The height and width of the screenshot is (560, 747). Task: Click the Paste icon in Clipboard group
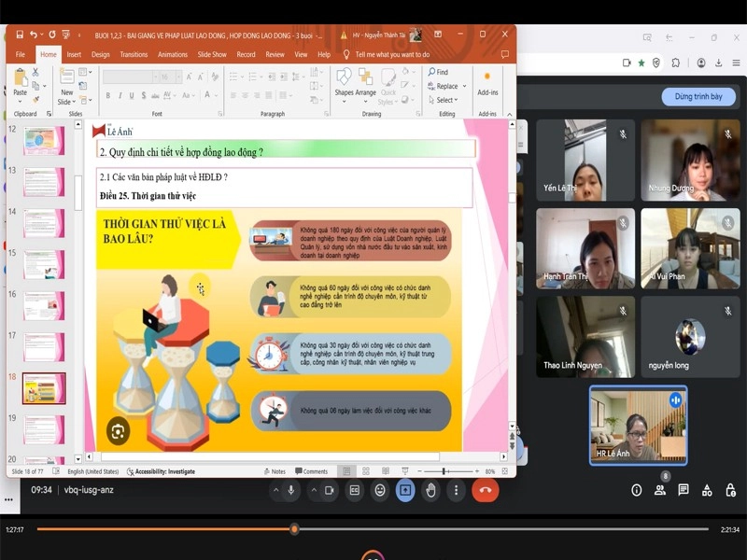pos(21,80)
